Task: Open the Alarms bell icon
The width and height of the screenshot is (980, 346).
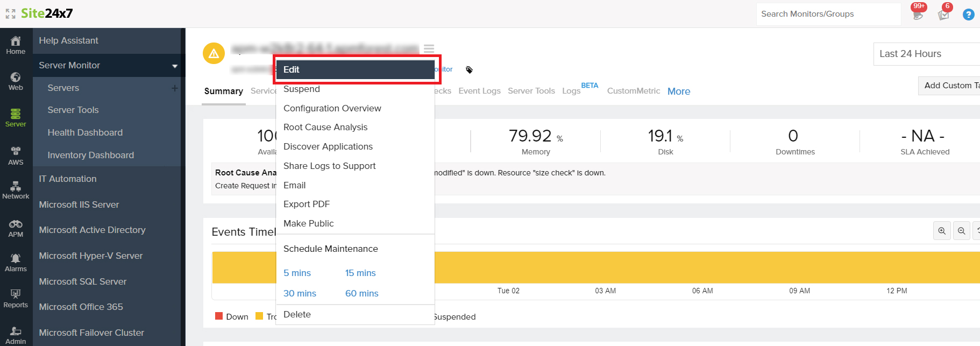Action: click(16, 259)
